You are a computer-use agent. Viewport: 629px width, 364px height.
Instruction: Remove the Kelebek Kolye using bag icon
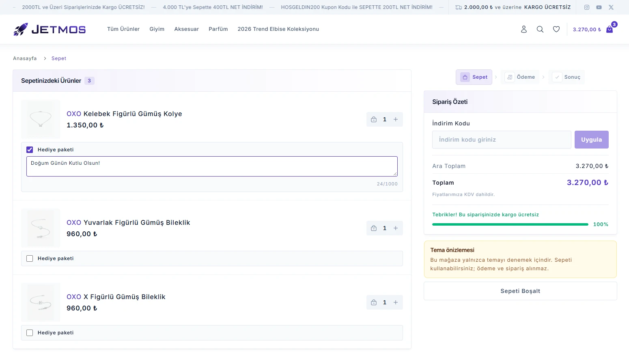(374, 119)
